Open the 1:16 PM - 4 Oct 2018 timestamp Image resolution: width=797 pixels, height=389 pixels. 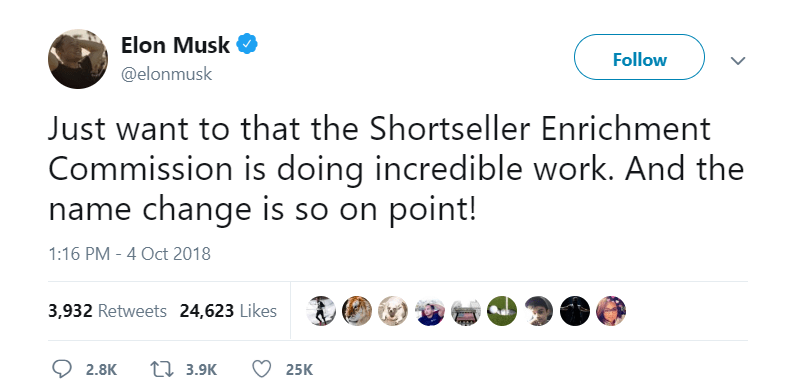(x=129, y=254)
